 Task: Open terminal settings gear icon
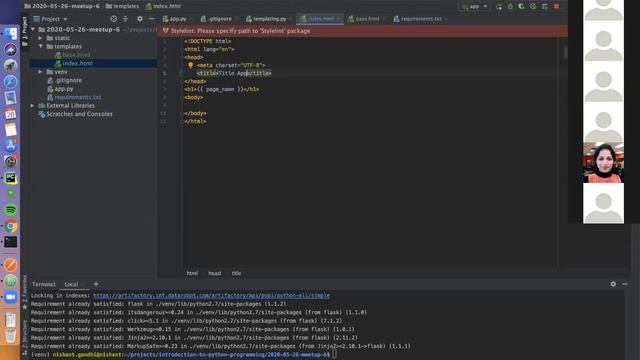pyautogui.click(x=613, y=284)
